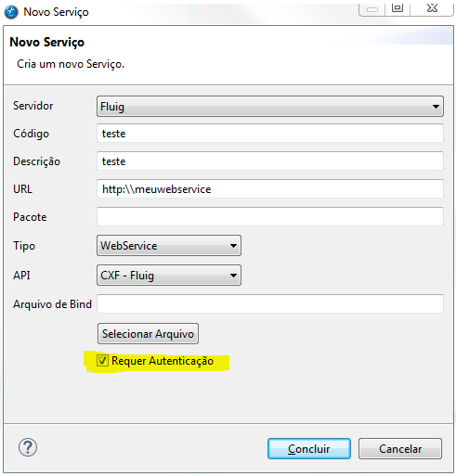Click the help question mark icon
The height and width of the screenshot is (476, 456).
pos(28,447)
